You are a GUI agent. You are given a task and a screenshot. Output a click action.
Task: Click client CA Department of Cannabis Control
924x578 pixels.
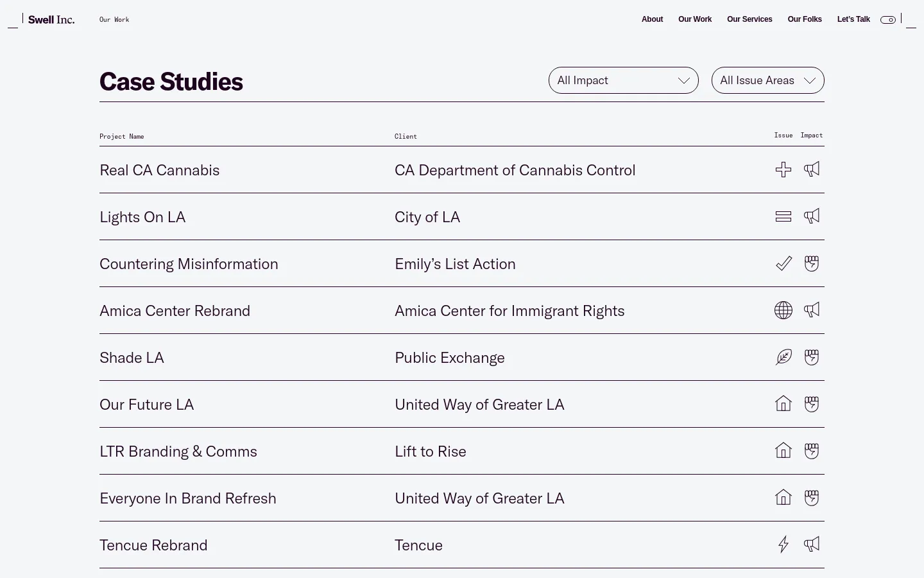(x=515, y=170)
